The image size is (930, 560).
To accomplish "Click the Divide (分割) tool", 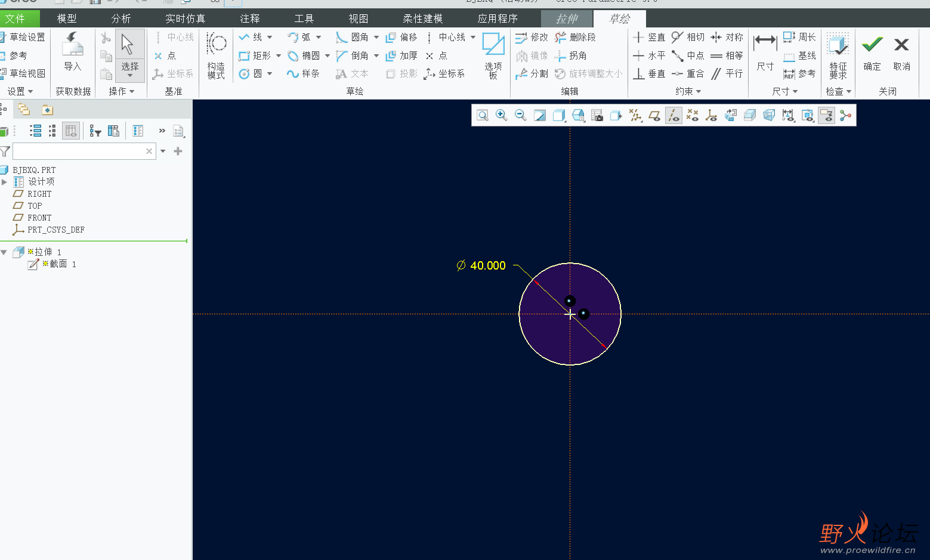I will point(532,73).
